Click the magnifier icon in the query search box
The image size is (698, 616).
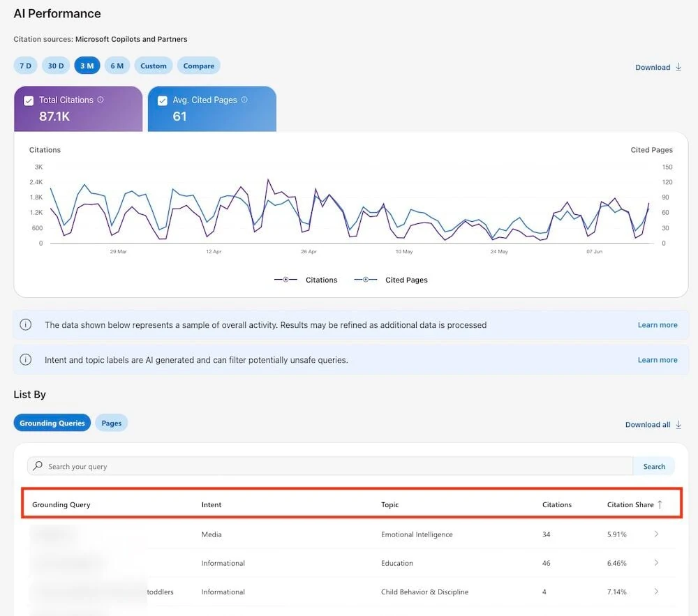[x=38, y=466]
